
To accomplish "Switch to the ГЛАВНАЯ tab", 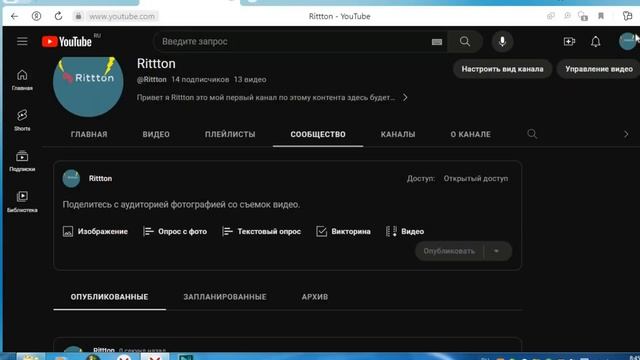I will pos(89,134).
